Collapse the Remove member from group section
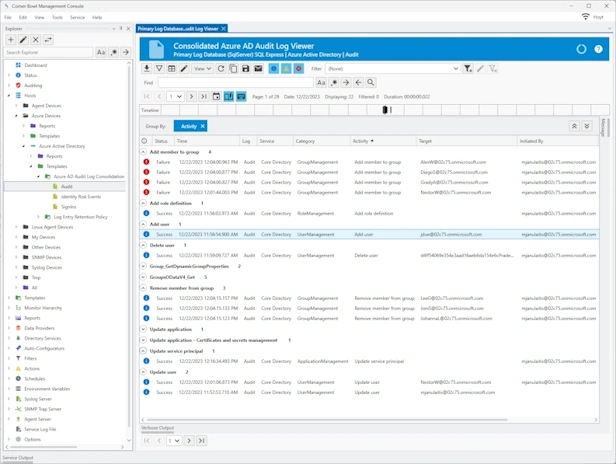 pyautogui.click(x=143, y=288)
